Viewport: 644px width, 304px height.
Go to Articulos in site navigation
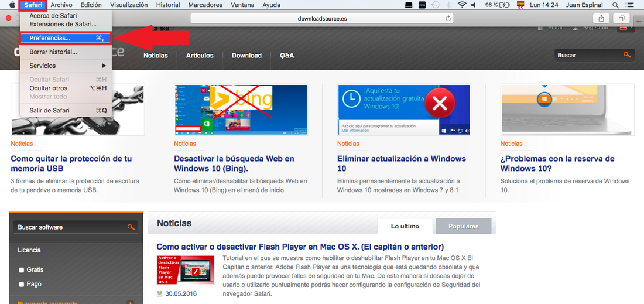[x=200, y=56]
